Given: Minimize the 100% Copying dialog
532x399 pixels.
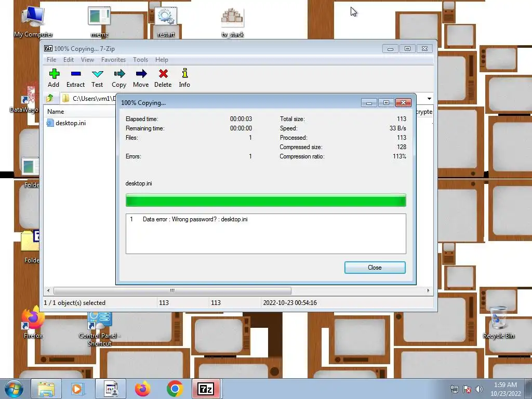Looking at the screenshot, I should click(x=369, y=103).
